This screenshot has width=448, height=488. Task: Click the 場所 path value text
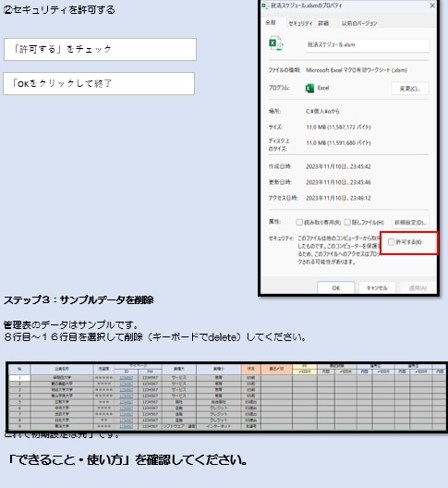click(322, 111)
